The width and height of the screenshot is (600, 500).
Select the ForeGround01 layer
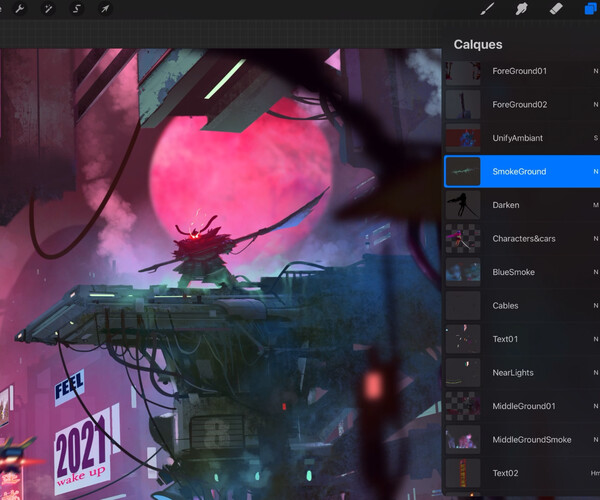pyautogui.click(x=522, y=71)
